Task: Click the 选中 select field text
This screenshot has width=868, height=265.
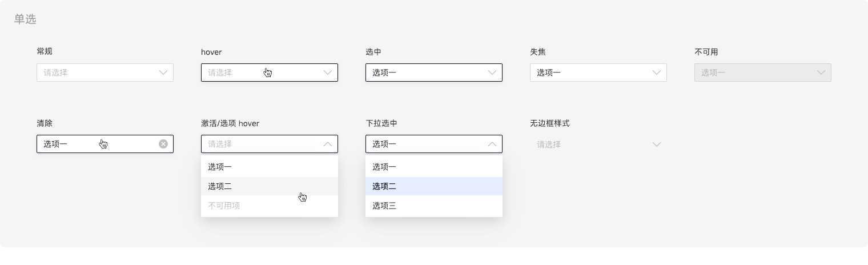Action: [384, 73]
